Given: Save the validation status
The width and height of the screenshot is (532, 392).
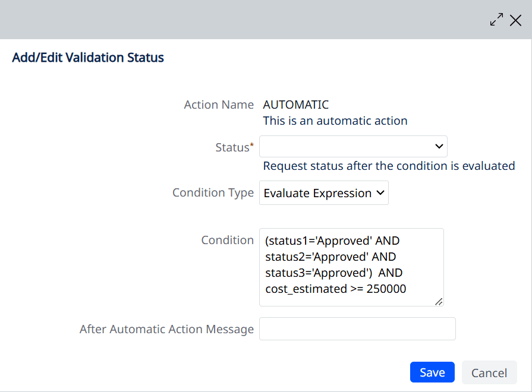Looking at the screenshot, I should (x=432, y=372).
